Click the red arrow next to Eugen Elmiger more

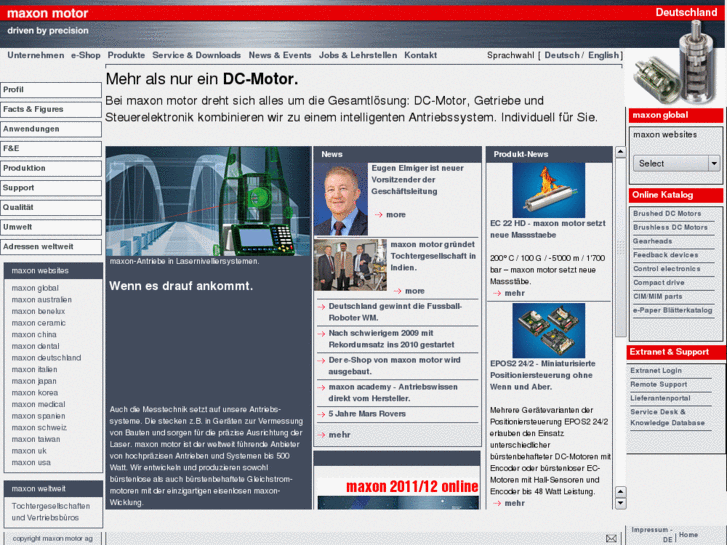[378, 215]
